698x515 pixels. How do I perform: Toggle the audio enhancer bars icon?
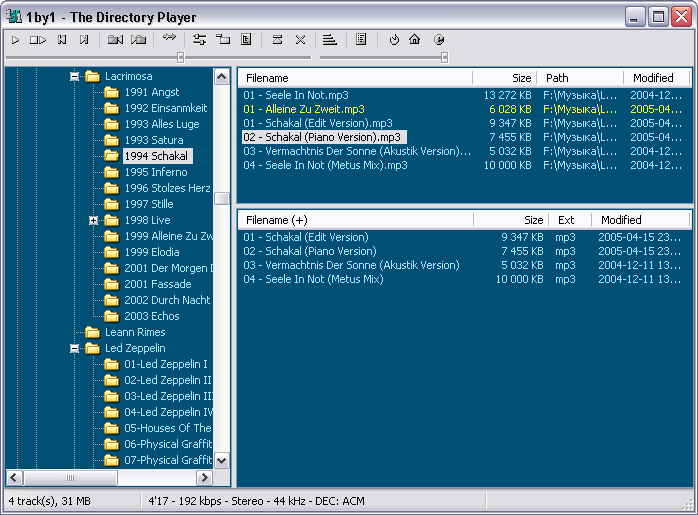[x=329, y=40]
